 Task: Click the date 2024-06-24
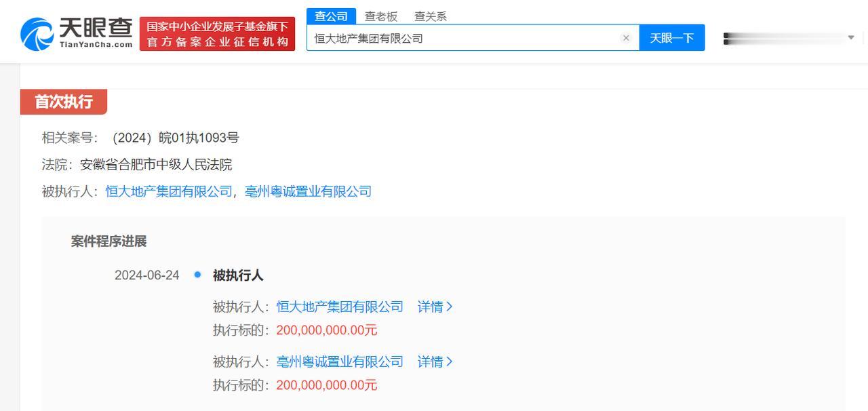147,275
